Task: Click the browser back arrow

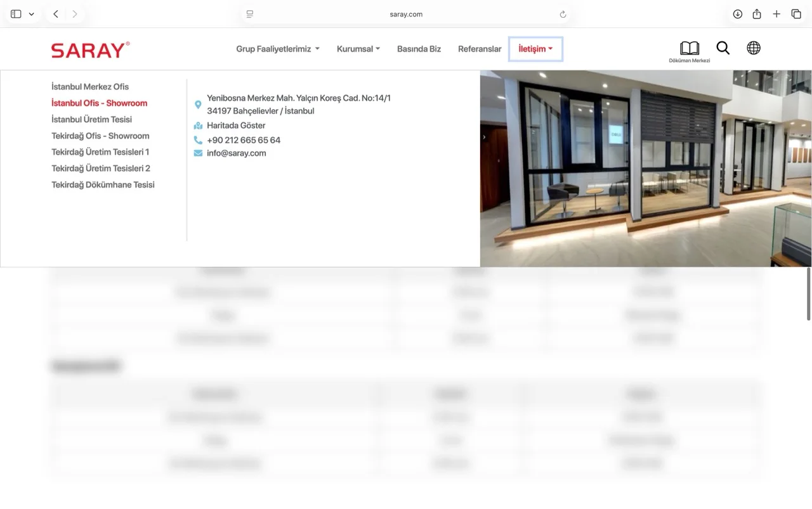Action: pos(56,14)
